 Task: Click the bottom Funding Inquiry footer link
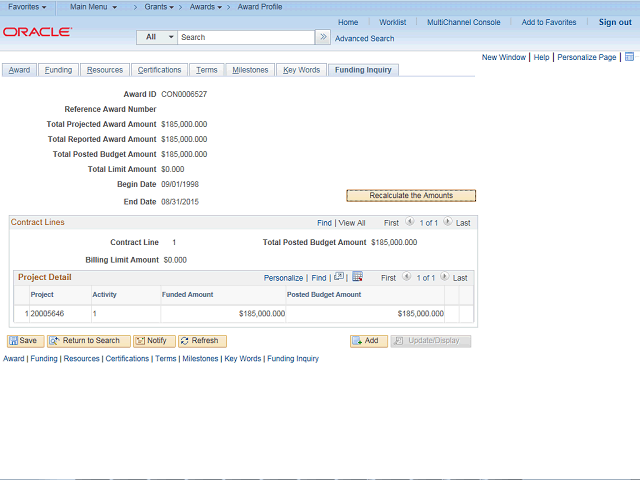tap(293, 358)
